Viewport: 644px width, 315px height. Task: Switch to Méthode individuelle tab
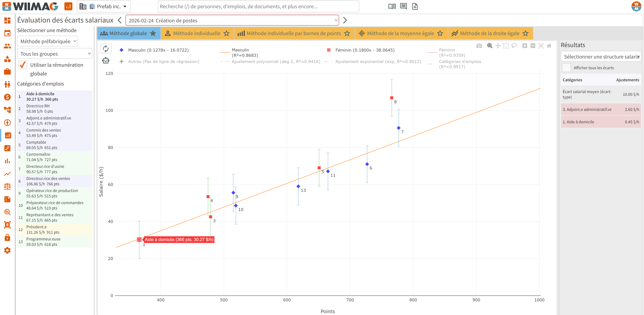pyautogui.click(x=198, y=33)
